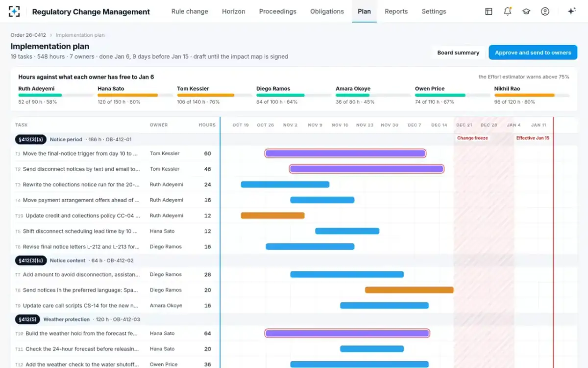Click Nikhil Rao's capacity progress bar

(x=532, y=95)
